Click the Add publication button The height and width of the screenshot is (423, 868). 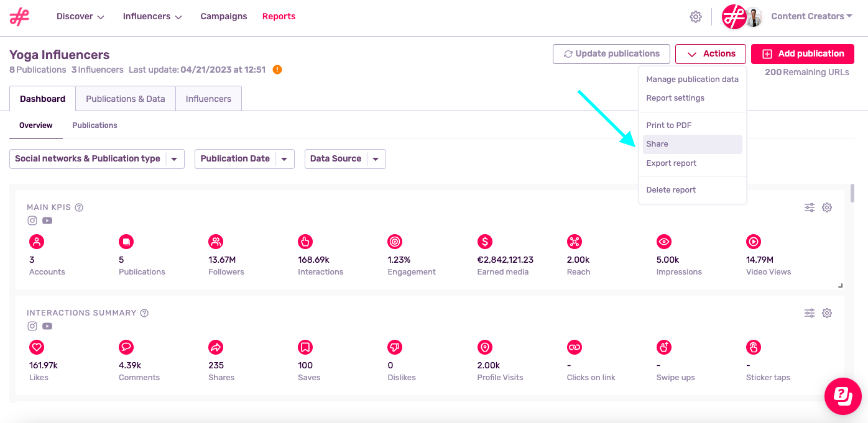(x=802, y=54)
